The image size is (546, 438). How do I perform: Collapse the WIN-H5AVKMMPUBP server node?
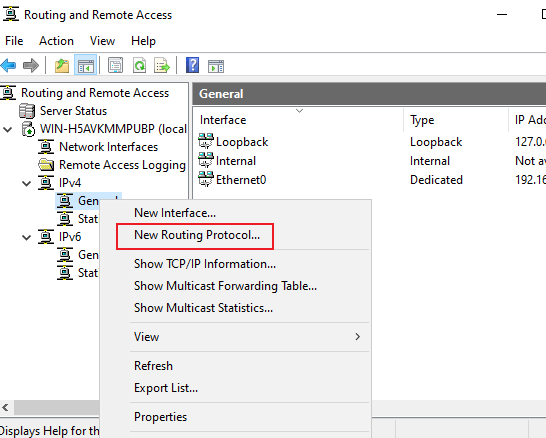click(x=8, y=130)
